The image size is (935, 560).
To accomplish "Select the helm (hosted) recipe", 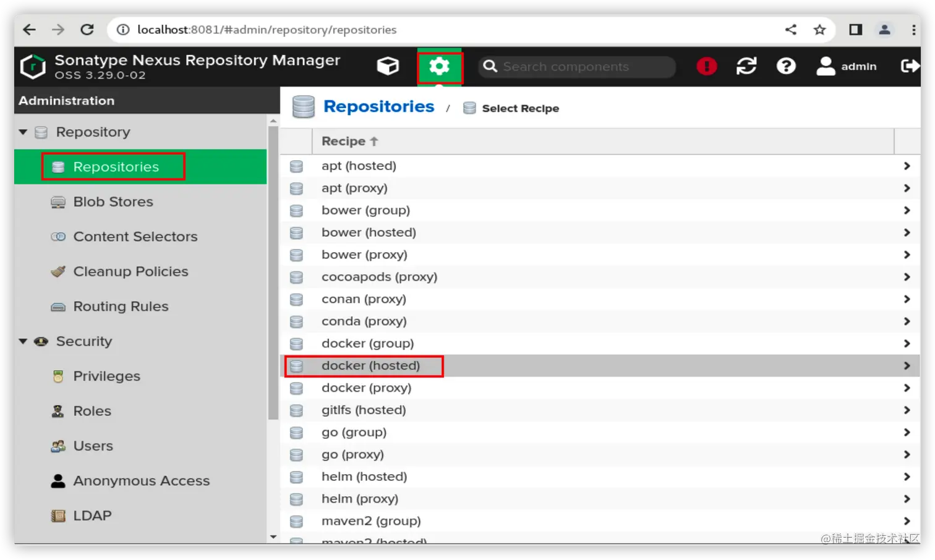I will click(x=600, y=477).
